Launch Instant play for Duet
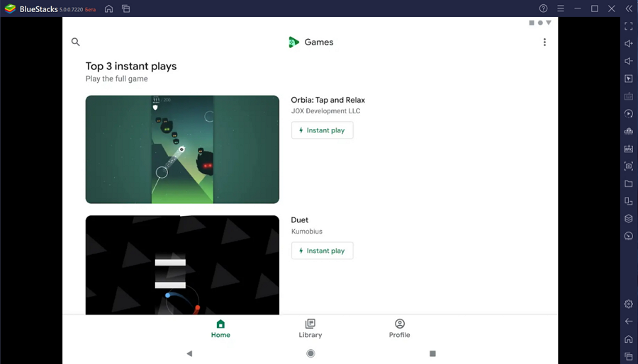 [x=323, y=251]
